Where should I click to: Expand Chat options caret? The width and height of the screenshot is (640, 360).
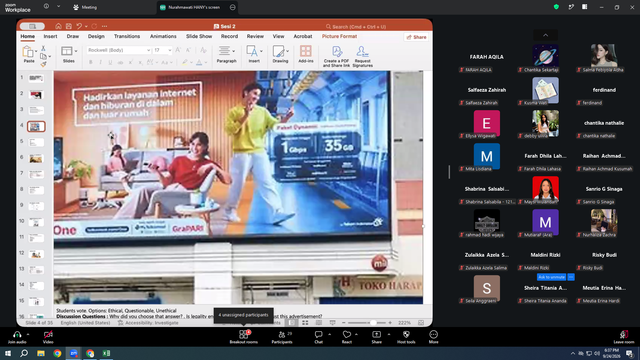[x=329, y=335]
